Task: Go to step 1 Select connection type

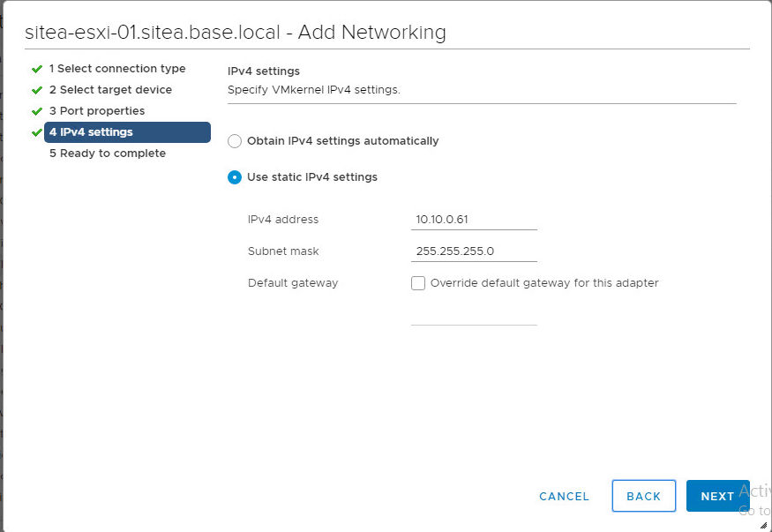Action: click(117, 69)
